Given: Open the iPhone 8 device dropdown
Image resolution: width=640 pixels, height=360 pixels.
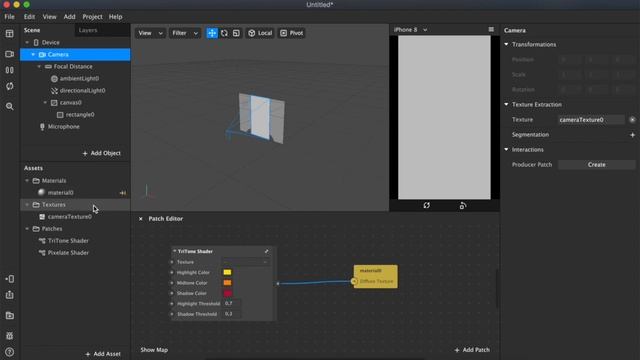Looking at the screenshot, I should [411, 30].
